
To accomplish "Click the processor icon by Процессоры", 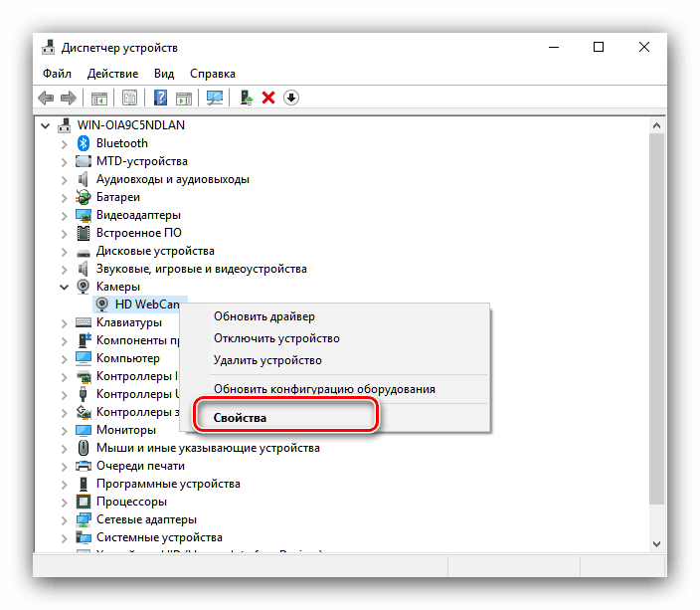I will point(84,502).
